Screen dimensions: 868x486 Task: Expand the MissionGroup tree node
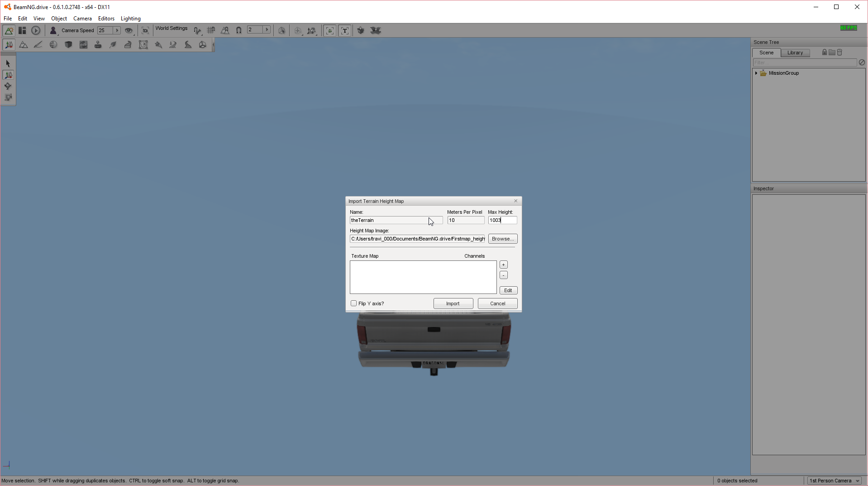pos(756,73)
